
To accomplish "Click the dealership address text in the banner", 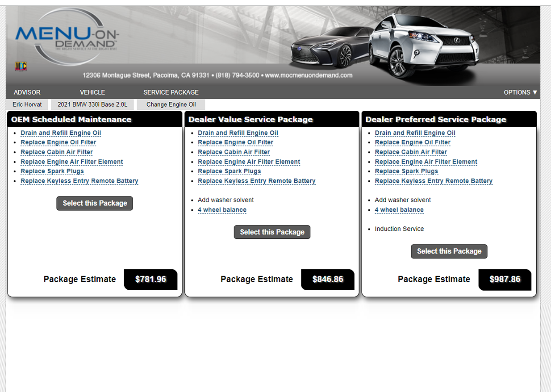I will (217, 75).
